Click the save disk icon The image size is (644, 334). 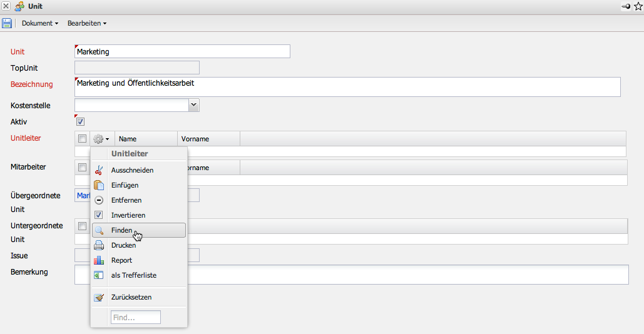click(6, 23)
